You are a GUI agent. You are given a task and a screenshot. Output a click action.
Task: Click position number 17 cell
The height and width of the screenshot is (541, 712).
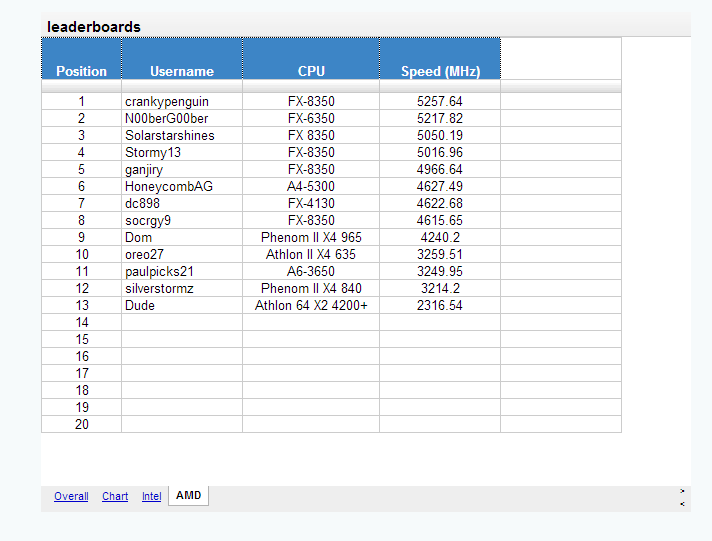pyautogui.click(x=82, y=373)
